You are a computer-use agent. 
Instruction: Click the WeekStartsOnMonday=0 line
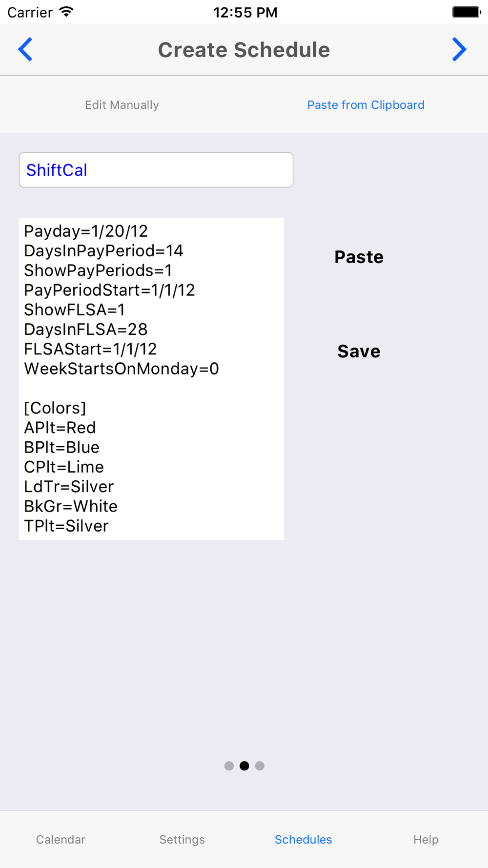click(x=122, y=369)
